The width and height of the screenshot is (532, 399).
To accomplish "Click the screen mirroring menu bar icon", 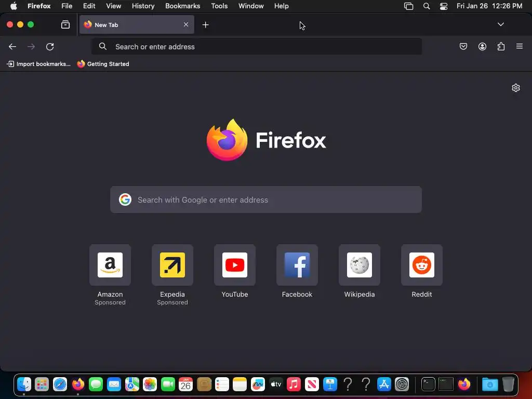I will coord(408,6).
